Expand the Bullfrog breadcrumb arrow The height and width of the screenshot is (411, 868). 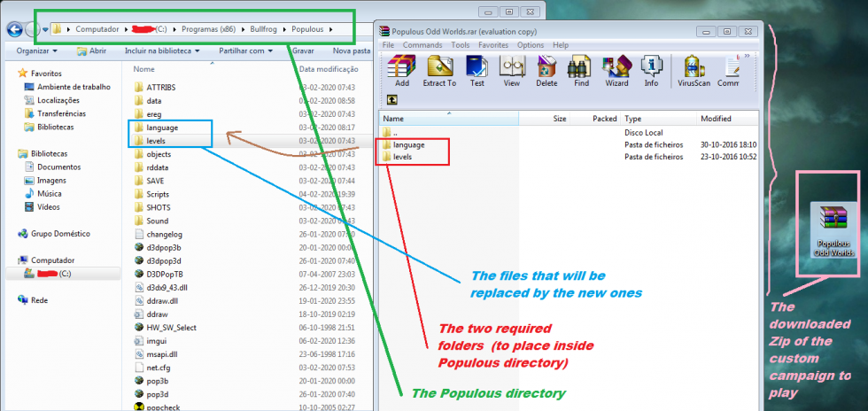click(x=285, y=29)
